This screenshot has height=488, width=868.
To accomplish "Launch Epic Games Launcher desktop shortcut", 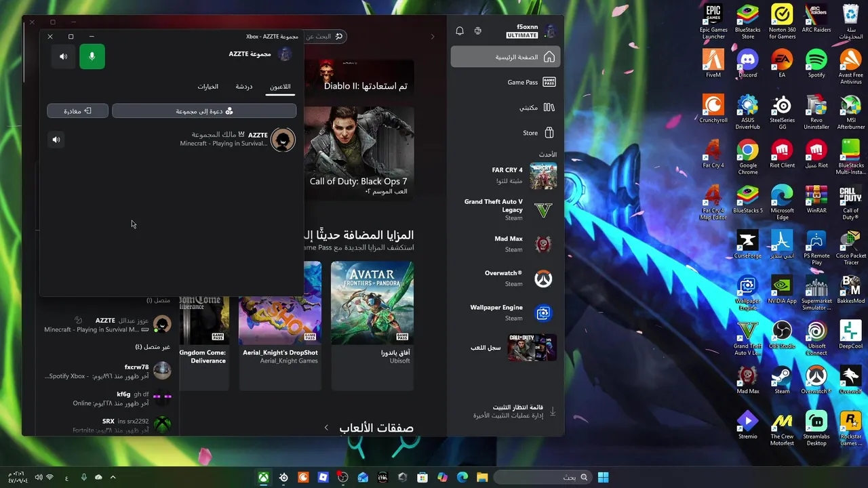I will 713,22.
